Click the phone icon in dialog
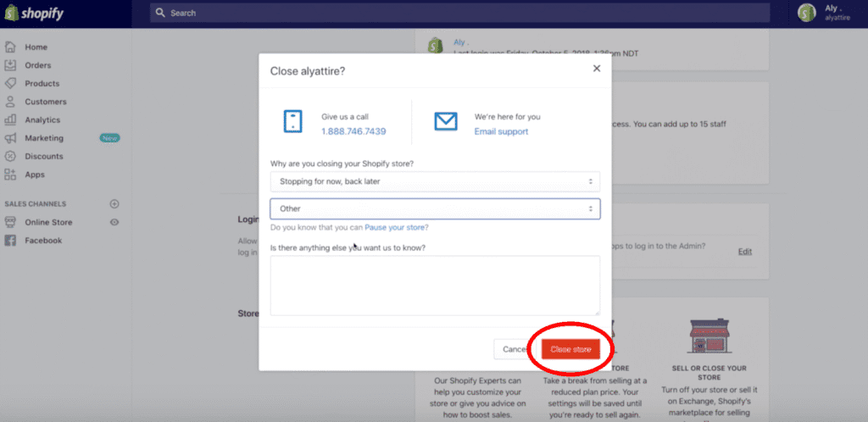Image resolution: width=868 pixels, height=422 pixels. click(x=292, y=122)
